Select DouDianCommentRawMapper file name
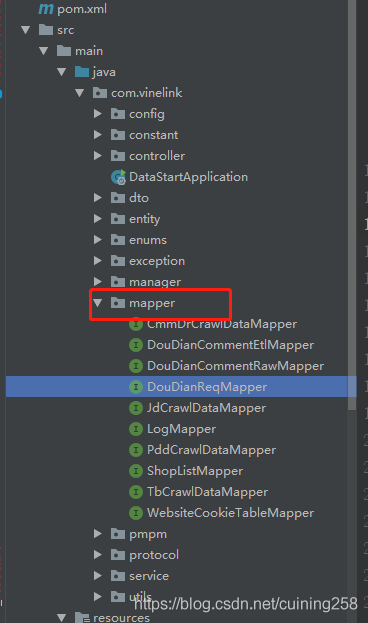The image size is (368, 623). 235,366
